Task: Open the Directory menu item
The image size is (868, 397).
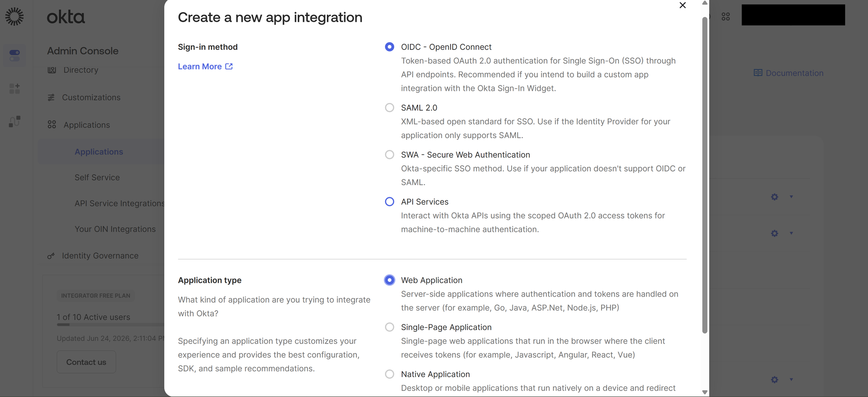Action: click(81, 70)
